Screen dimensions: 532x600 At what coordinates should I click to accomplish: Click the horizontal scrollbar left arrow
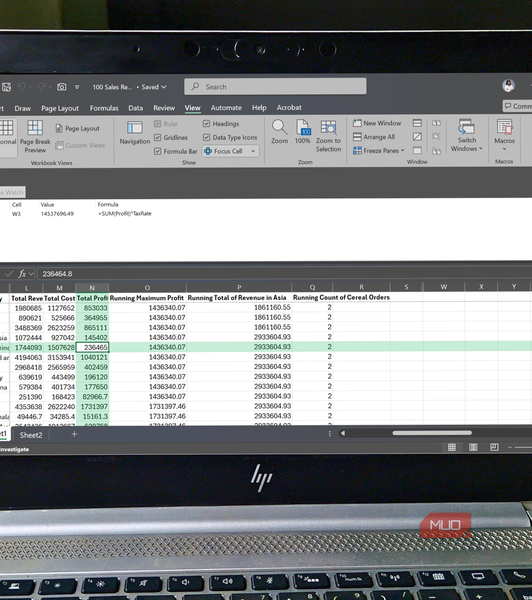tap(343, 433)
